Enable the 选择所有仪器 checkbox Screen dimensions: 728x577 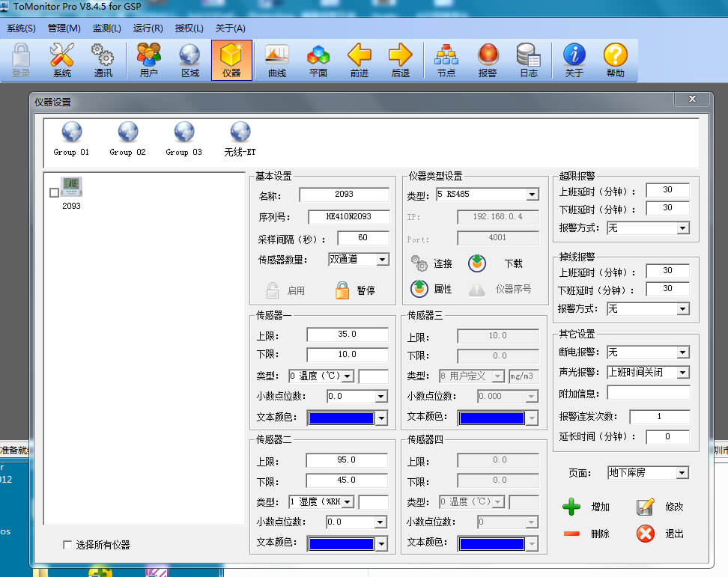coord(68,545)
